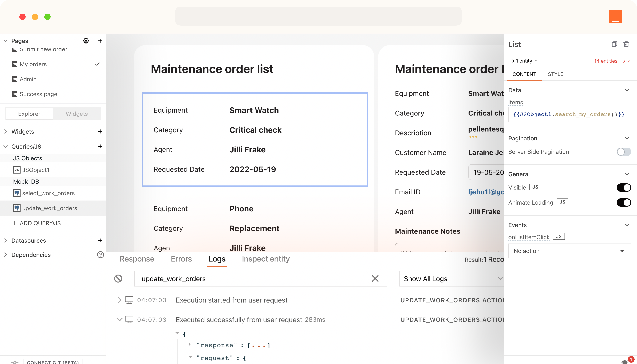Clear the log filter text with X icon
The image size is (637, 364).
click(x=375, y=278)
